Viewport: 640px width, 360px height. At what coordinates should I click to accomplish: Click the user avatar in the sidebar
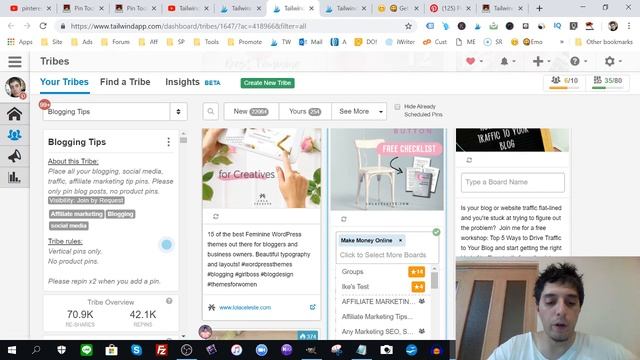[15, 87]
